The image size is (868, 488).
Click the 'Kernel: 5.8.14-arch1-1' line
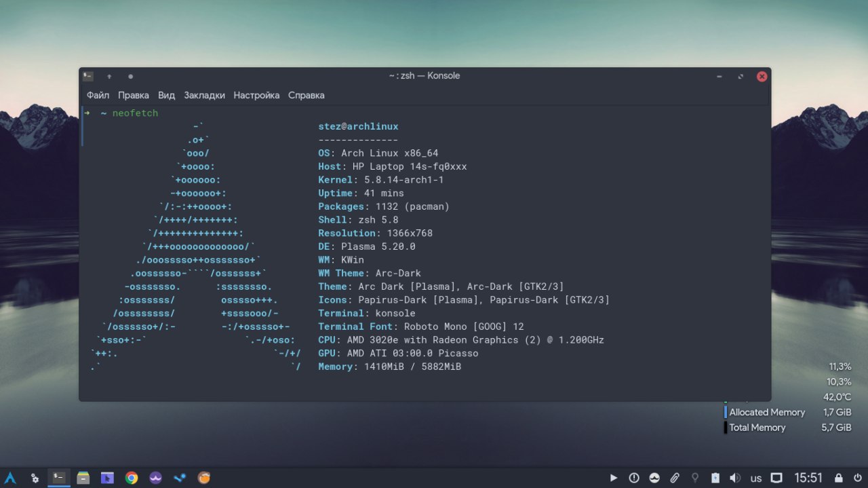click(x=381, y=180)
